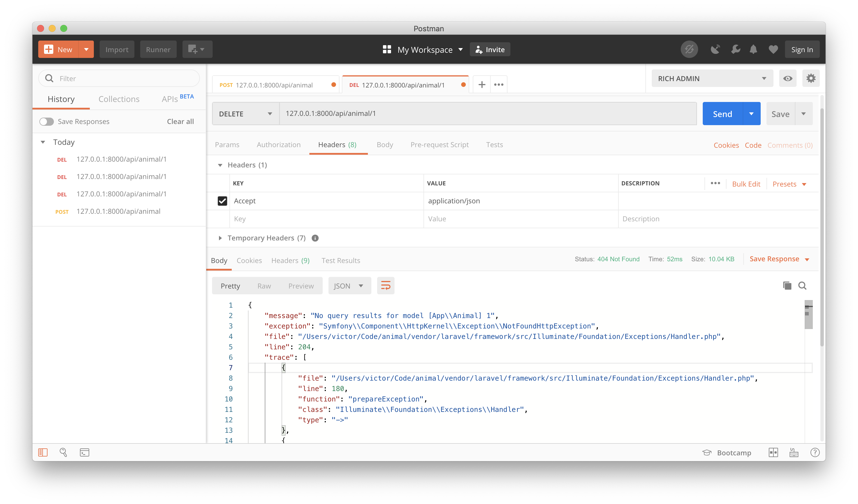
Task: Switch response view to Raw
Action: 264,286
